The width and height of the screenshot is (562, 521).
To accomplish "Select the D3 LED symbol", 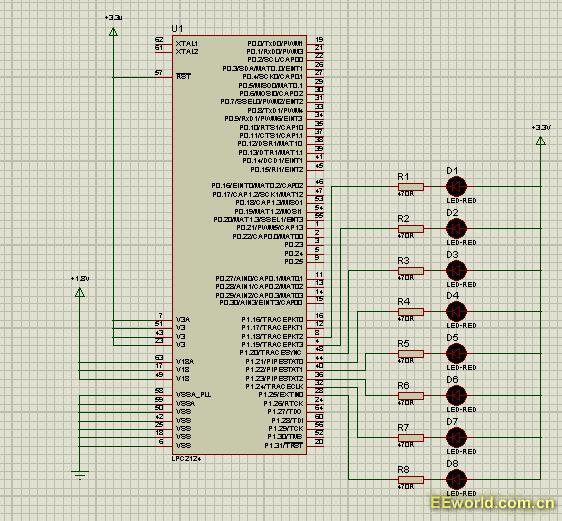I will tap(456, 270).
